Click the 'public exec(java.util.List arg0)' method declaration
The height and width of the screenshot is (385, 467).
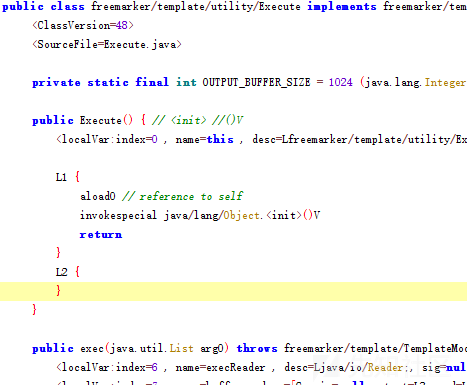click(x=130, y=349)
